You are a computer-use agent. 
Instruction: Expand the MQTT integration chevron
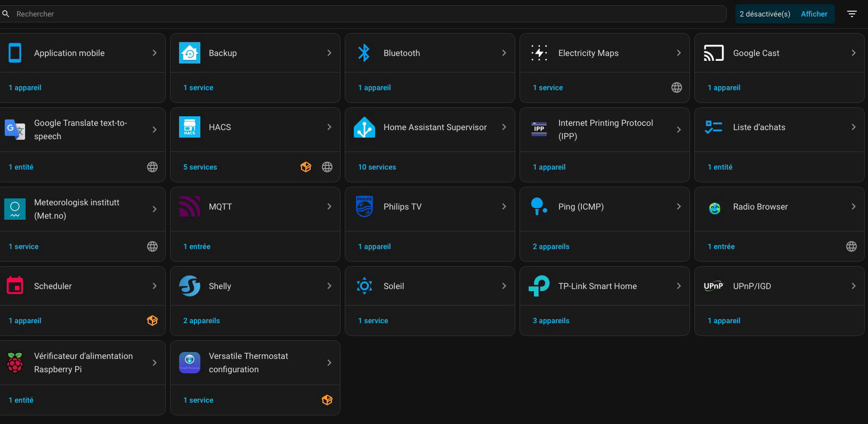329,206
